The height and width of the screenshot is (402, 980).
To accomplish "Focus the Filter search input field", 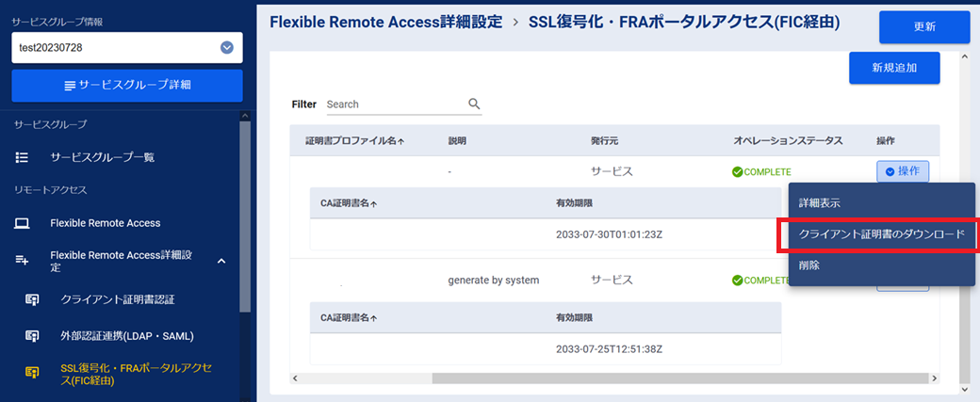I will pyautogui.click(x=396, y=105).
